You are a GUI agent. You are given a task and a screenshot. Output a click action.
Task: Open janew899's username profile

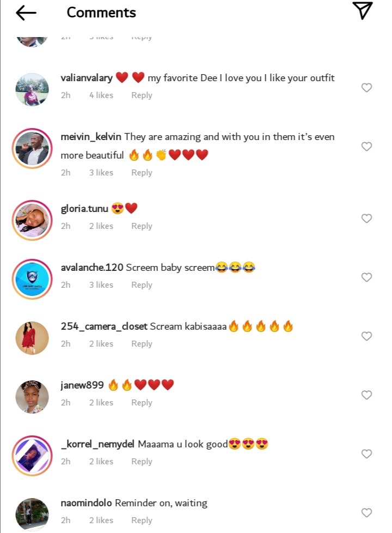(82, 385)
